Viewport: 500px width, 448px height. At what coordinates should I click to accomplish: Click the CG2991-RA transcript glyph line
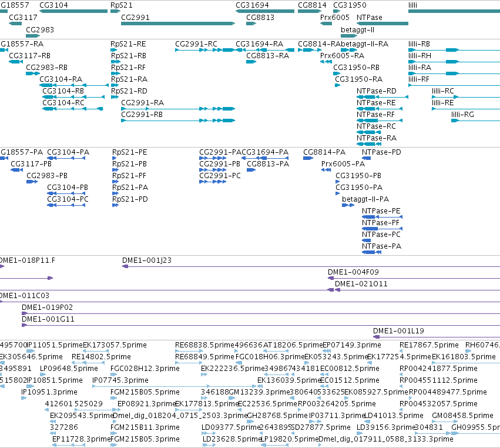tap(178, 109)
